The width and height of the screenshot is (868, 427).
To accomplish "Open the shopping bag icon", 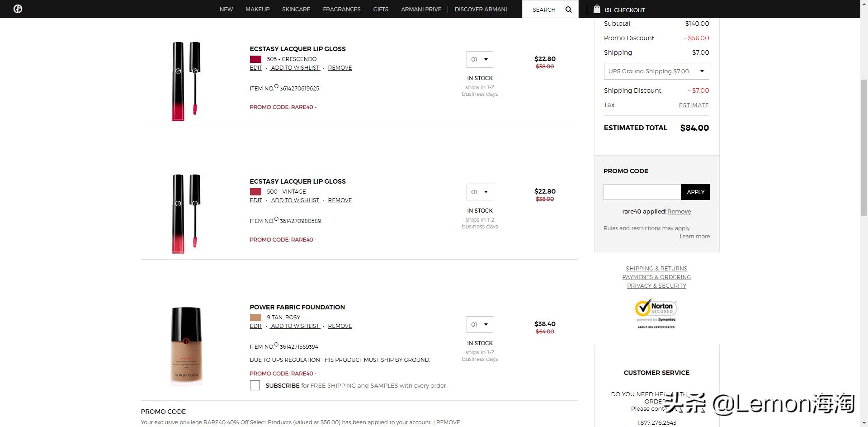I will (x=597, y=9).
